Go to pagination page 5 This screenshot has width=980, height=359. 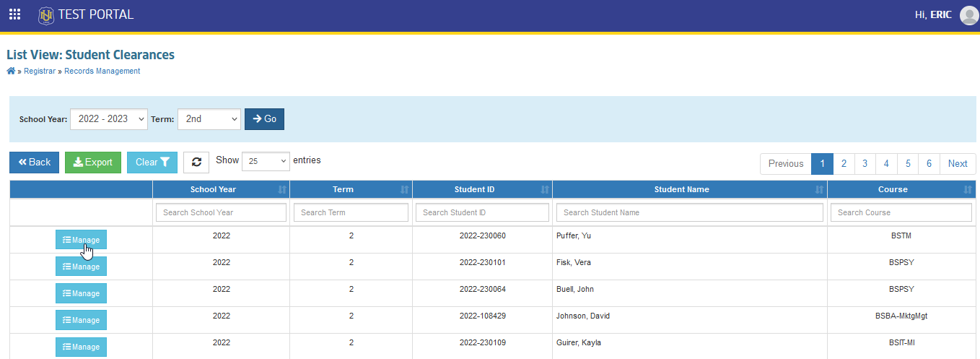click(908, 164)
